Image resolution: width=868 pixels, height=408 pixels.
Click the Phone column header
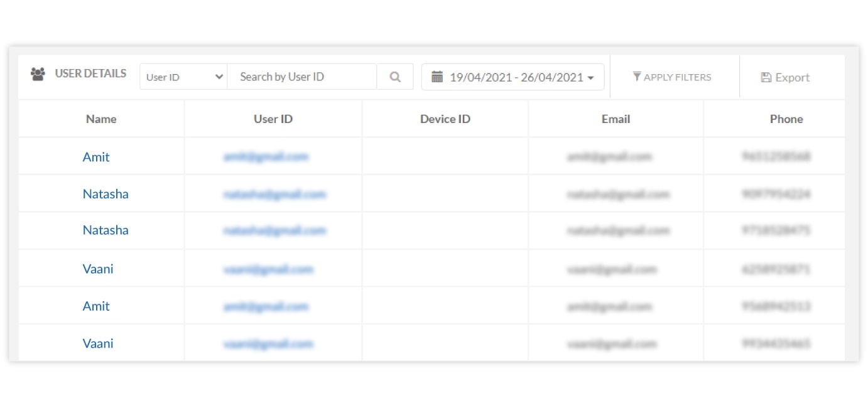tap(786, 119)
